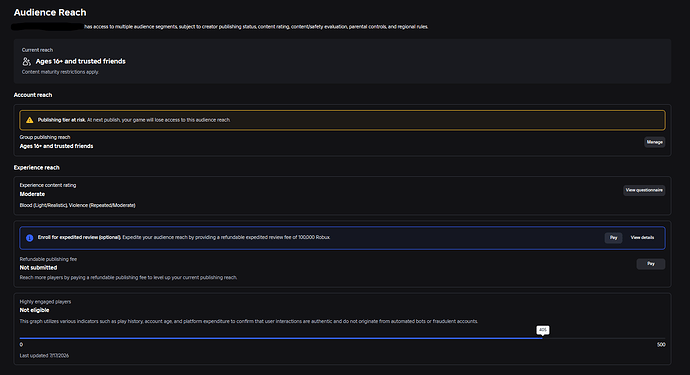690x375 pixels.
Task: Click the Not eligible status text
Action: 34,310
